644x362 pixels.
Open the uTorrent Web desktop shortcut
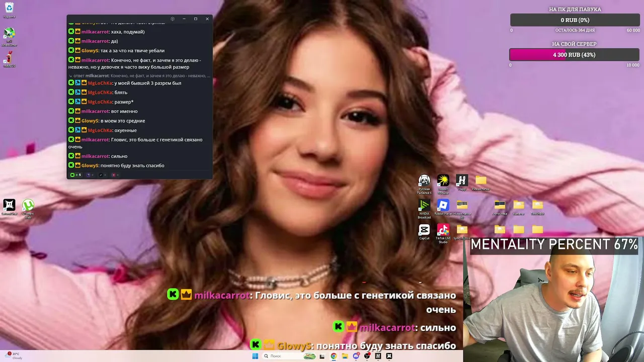[28, 209]
